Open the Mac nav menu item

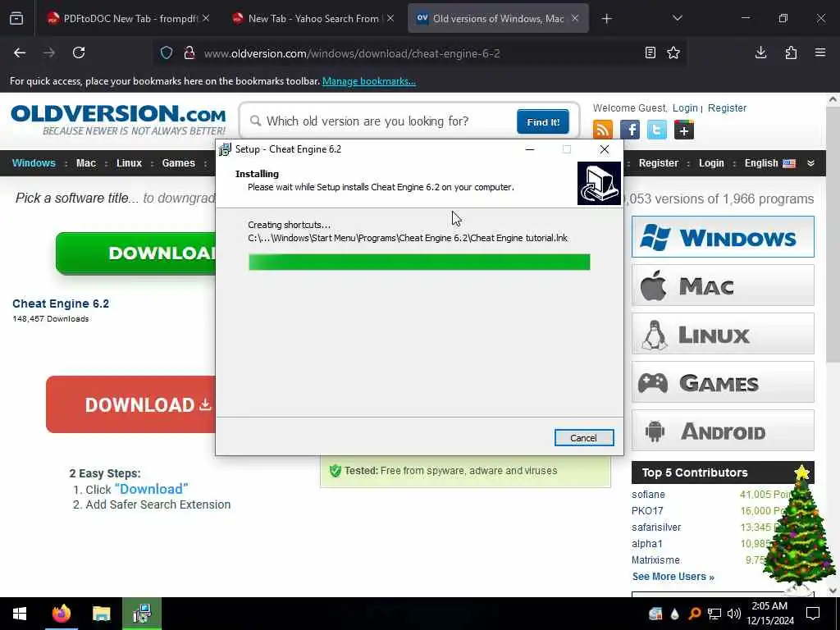[x=85, y=163]
